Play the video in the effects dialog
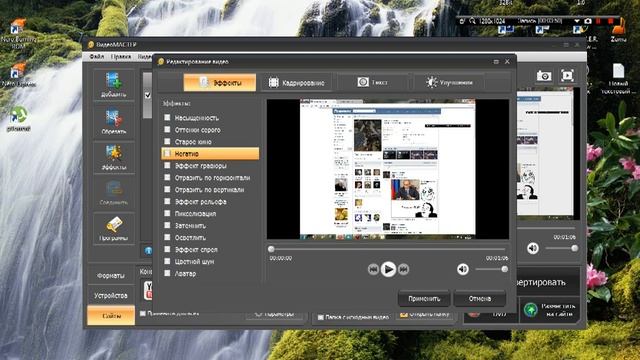 coord(388,269)
